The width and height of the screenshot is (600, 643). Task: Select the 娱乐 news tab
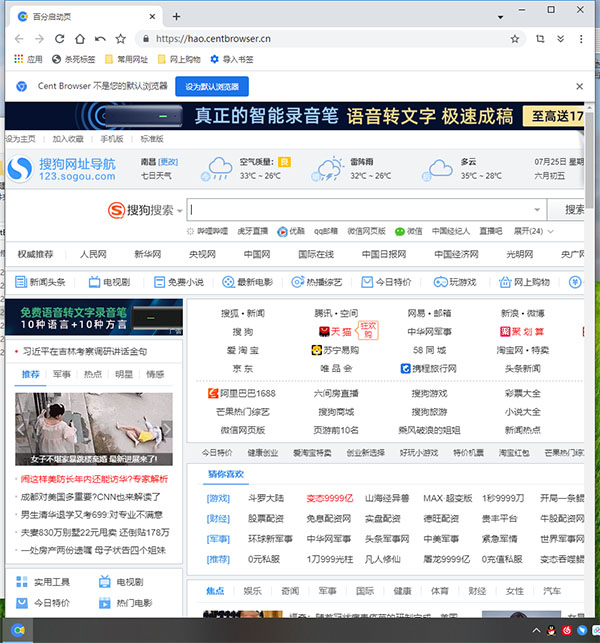(x=252, y=591)
